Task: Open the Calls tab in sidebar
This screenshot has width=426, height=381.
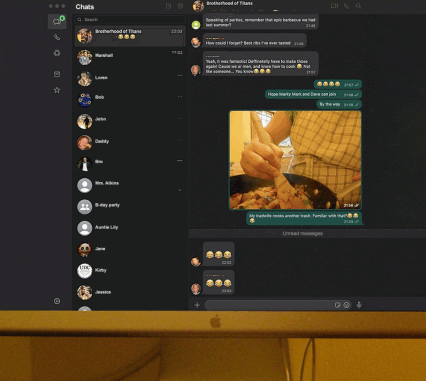Action: 57,37
